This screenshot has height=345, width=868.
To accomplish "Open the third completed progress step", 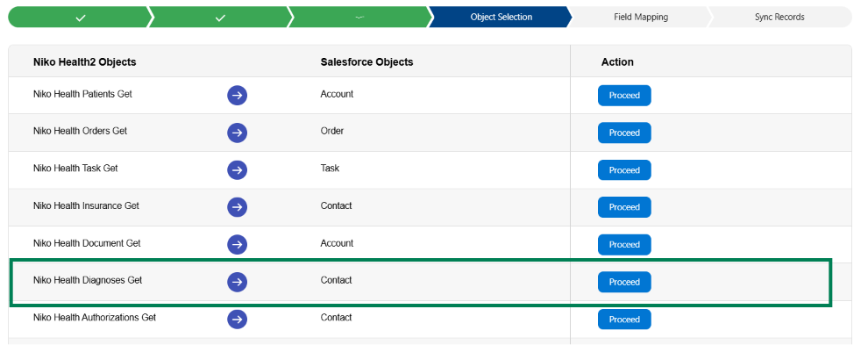I will 359,18.
